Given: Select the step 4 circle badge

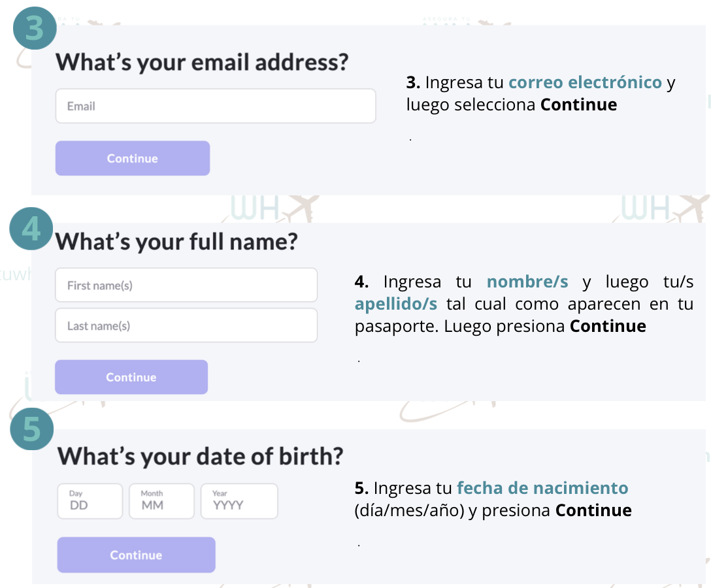Looking at the screenshot, I should [31, 229].
